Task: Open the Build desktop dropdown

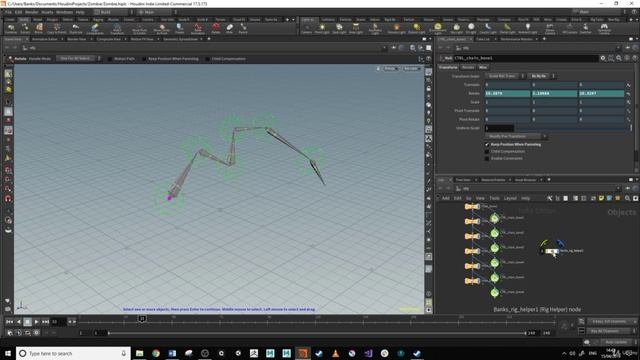Action: click(x=114, y=12)
